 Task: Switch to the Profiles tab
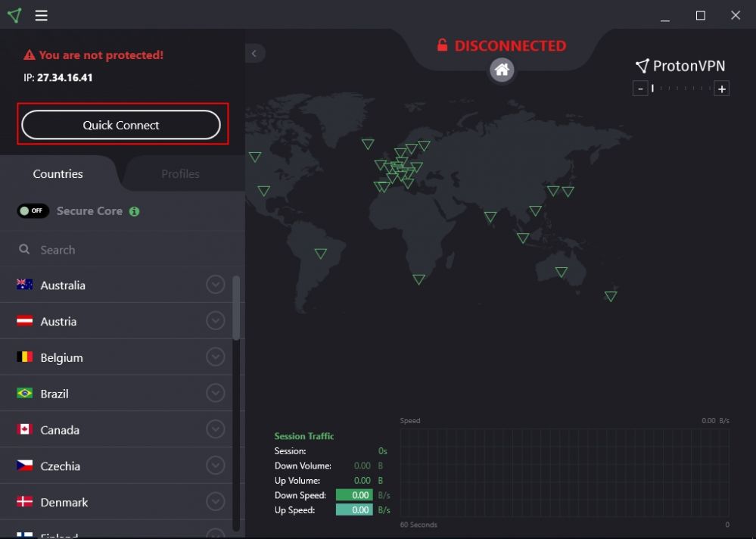tap(180, 174)
